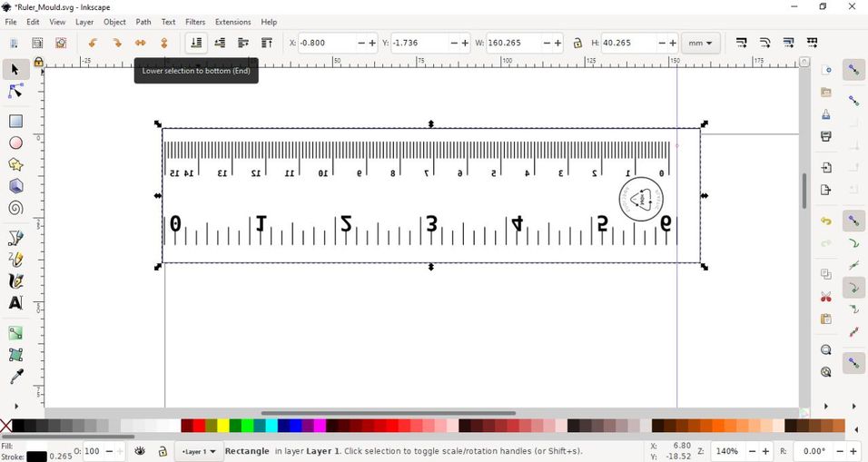Select the Ellipse circle tool
Image resolution: width=868 pixels, height=462 pixels.
point(15,143)
